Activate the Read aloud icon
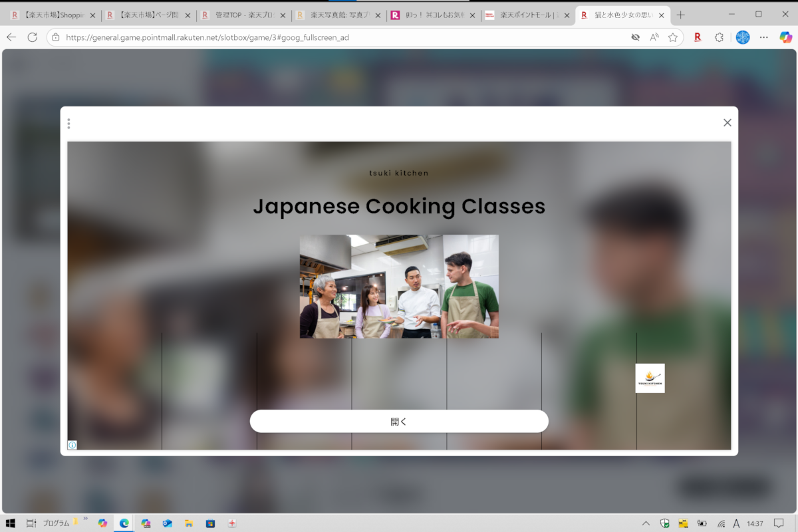 pos(654,37)
